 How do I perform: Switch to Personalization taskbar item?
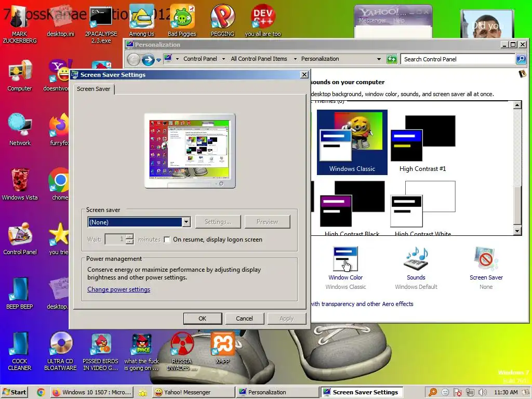[277, 392]
